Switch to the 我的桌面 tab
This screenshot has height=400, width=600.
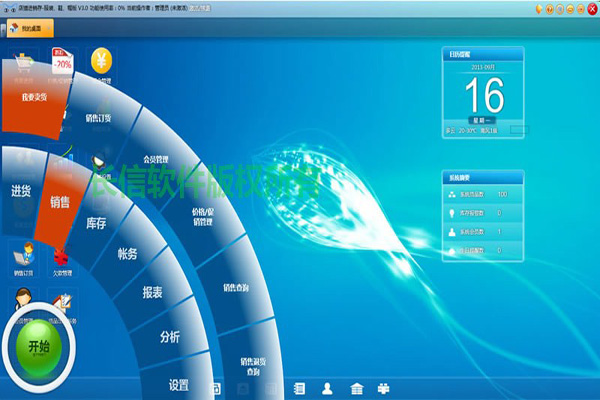pyautogui.click(x=30, y=28)
